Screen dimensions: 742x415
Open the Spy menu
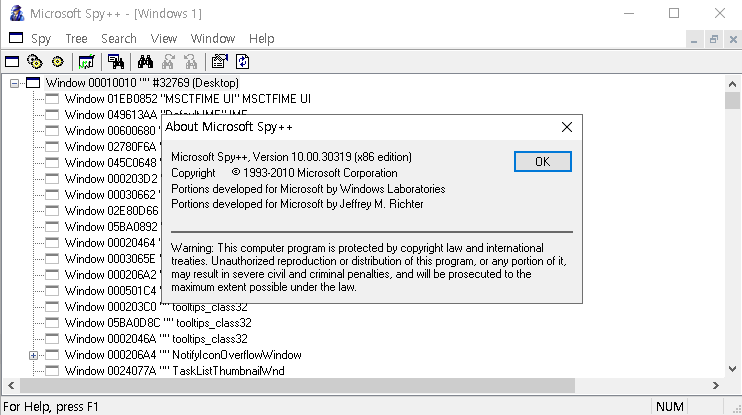(x=41, y=38)
